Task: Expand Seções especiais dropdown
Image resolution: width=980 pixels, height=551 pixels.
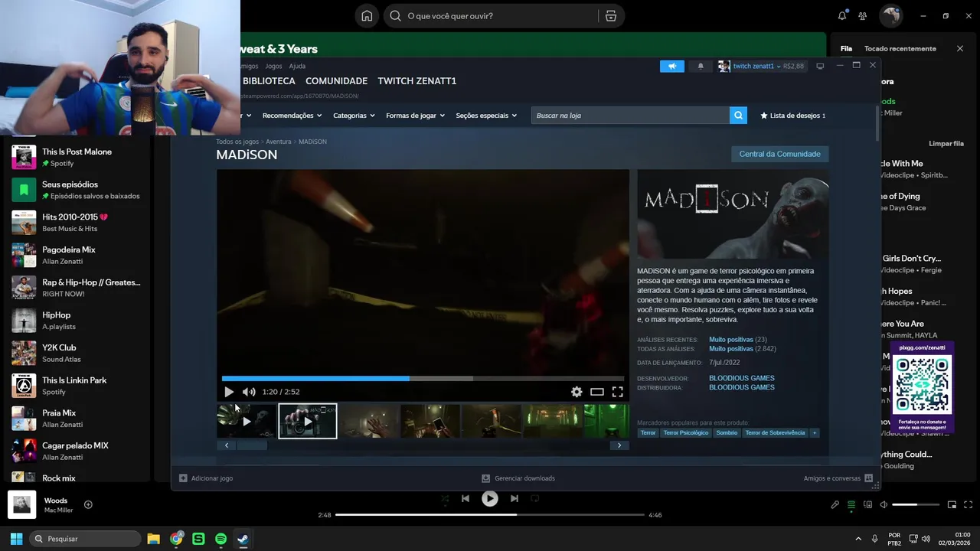Action: coord(486,116)
